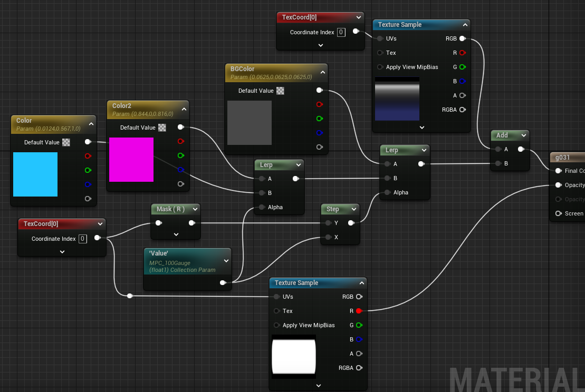This screenshot has height=392, width=585.
Task: Click the cyan Color preview swatch
Action: point(35,174)
